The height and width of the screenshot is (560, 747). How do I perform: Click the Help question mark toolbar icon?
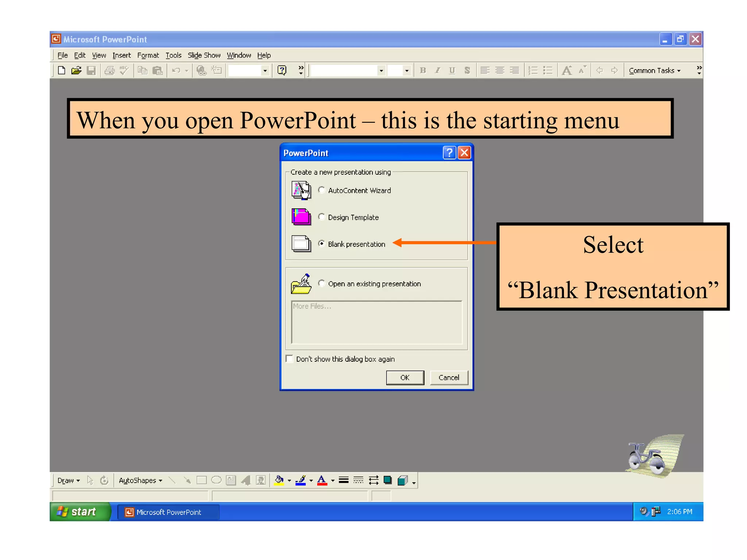pyautogui.click(x=282, y=70)
